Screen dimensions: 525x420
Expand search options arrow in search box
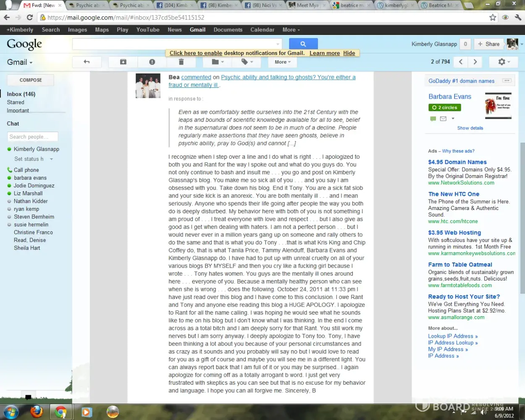pos(278,44)
